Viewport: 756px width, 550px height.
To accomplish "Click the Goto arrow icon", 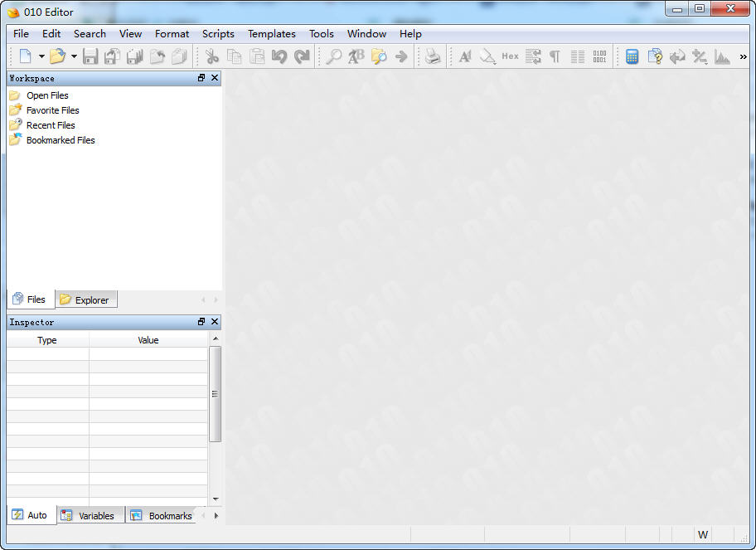I will point(401,56).
